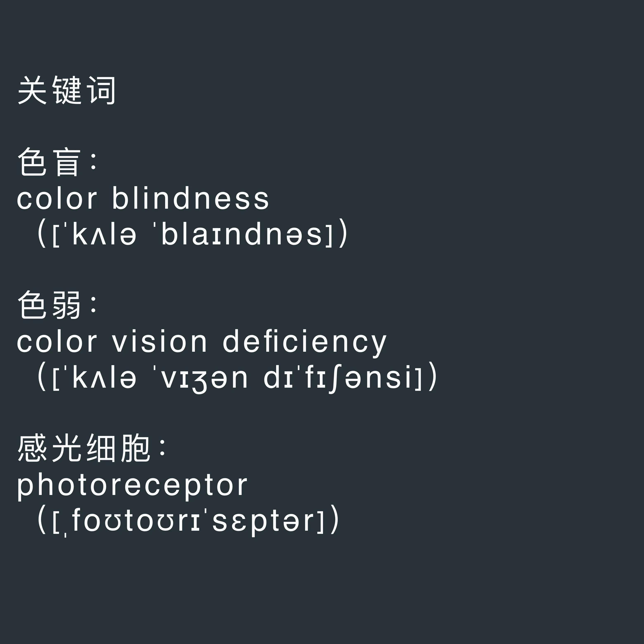Click the closing parenthesis after ˈblaɪndnəs
Viewport: 644px width, 644px height.
(343, 233)
